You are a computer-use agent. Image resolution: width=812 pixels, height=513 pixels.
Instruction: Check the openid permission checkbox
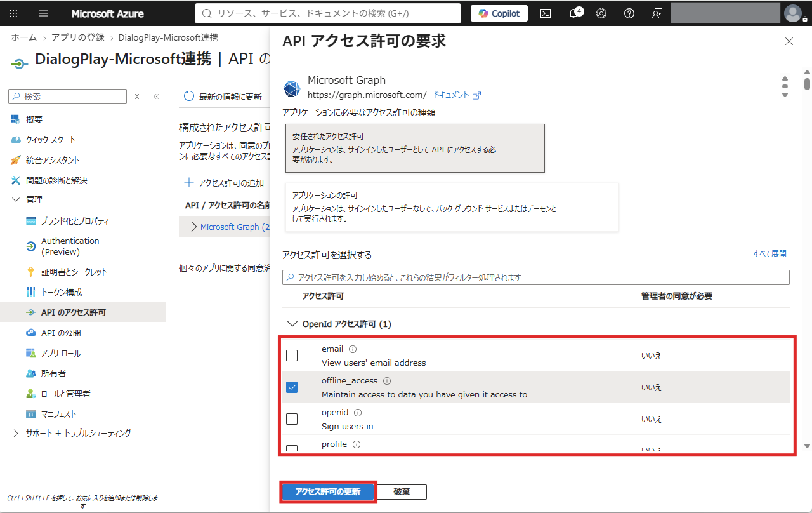[292, 419]
